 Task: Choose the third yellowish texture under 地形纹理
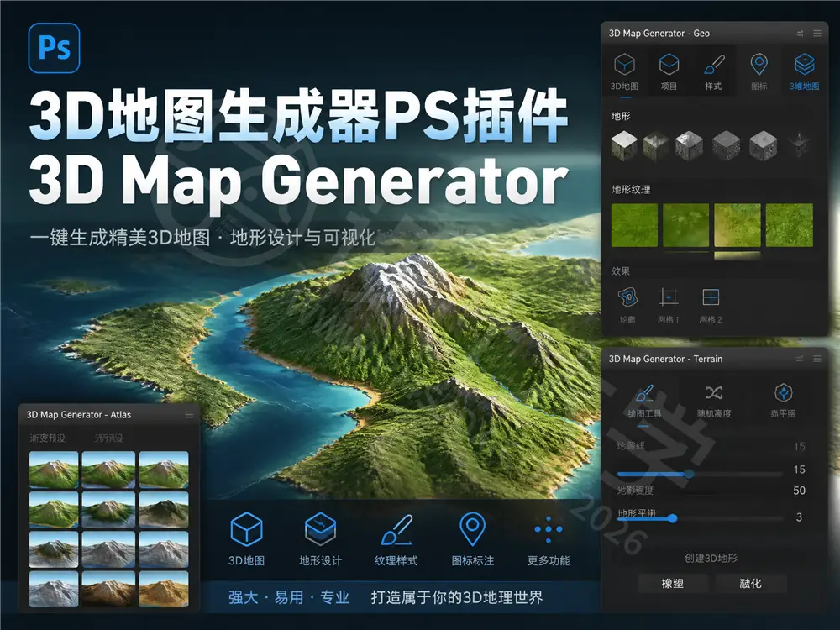738,225
